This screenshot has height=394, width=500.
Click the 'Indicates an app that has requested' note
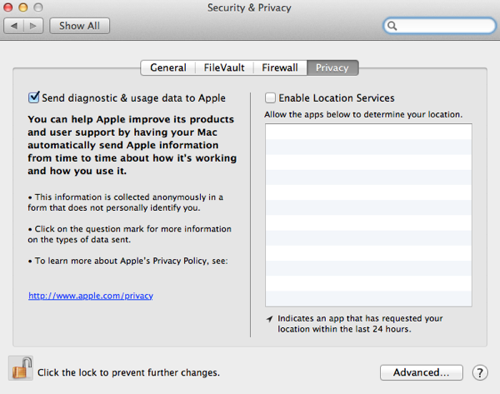click(x=360, y=324)
